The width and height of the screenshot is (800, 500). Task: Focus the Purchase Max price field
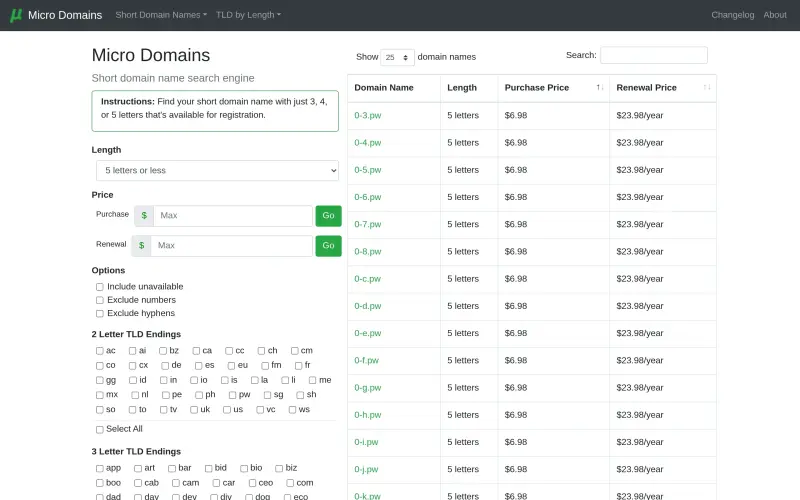233,216
